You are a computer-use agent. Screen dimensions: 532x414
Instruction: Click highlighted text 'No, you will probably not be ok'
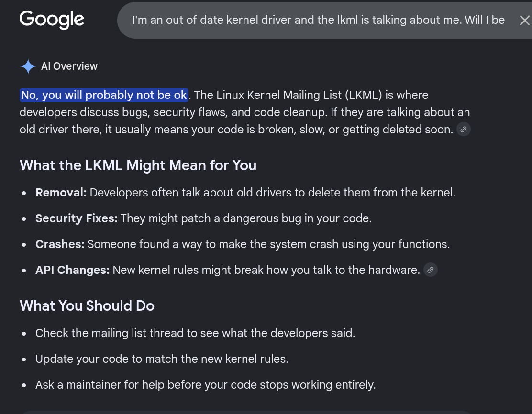click(x=104, y=95)
